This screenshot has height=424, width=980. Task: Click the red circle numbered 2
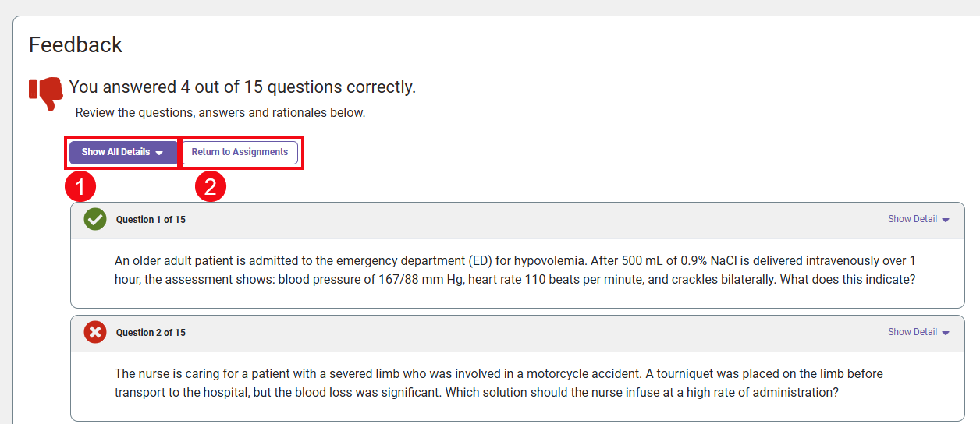tap(210, 187)
